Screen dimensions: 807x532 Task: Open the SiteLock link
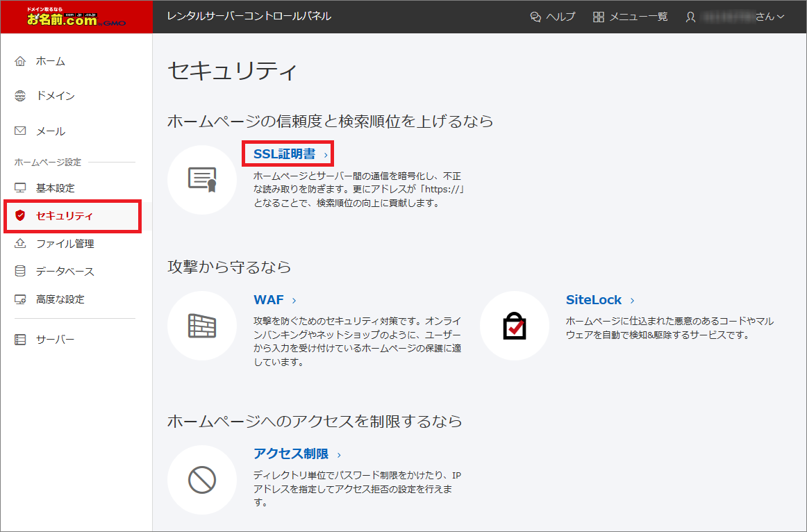point(593,300)
